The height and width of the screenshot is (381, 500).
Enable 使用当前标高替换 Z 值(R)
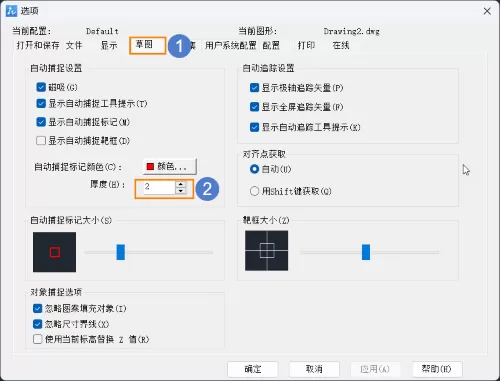[x=37, y=339]
